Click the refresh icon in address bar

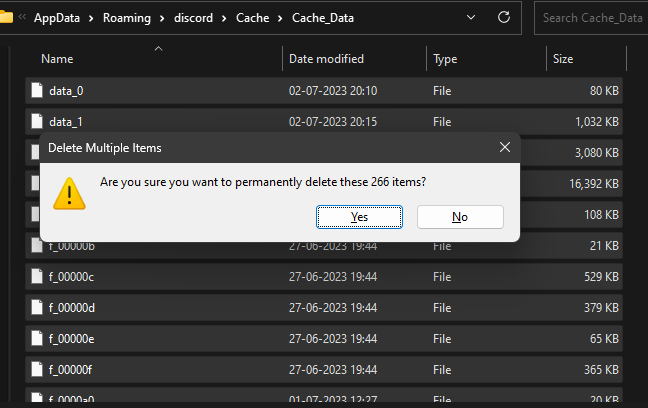[503, 17]
